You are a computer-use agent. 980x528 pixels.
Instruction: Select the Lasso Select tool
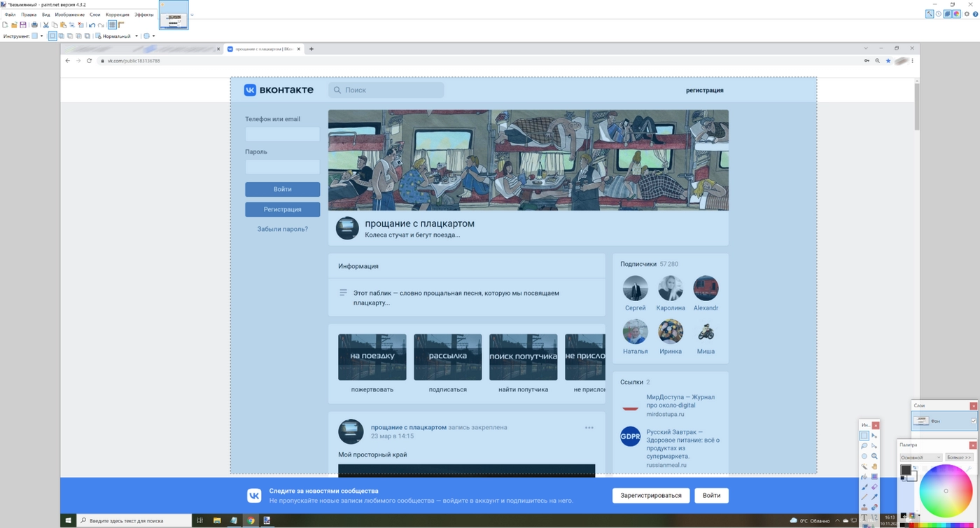[x=864, y=445]
